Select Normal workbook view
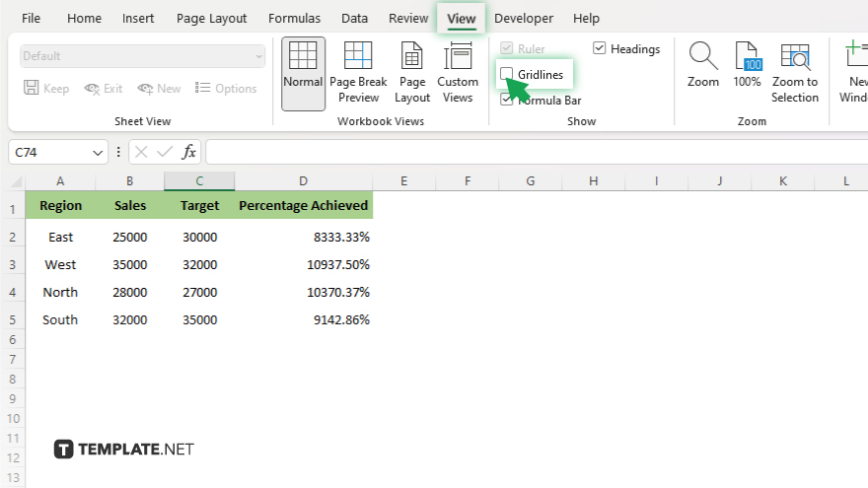The height and width of the screenshot is (488, 868). point(303,74)
